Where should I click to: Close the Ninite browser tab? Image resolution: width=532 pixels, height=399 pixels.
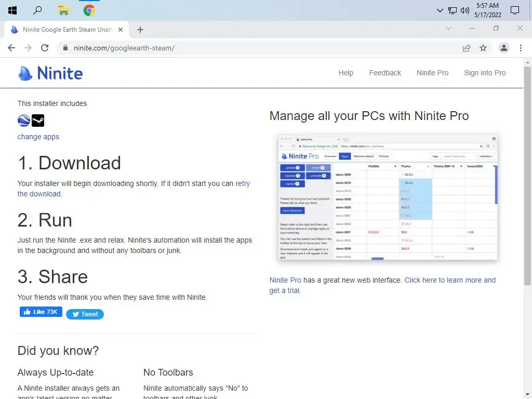[121, 30]
